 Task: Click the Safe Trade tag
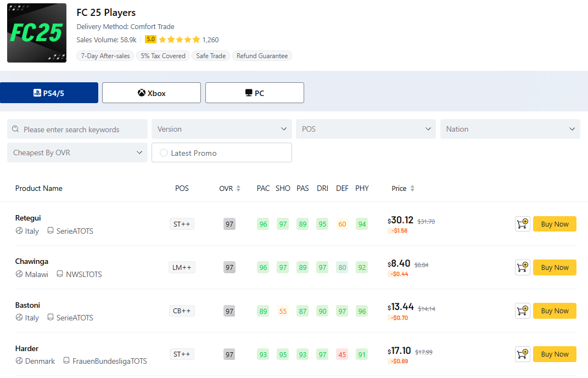[211, 56]
